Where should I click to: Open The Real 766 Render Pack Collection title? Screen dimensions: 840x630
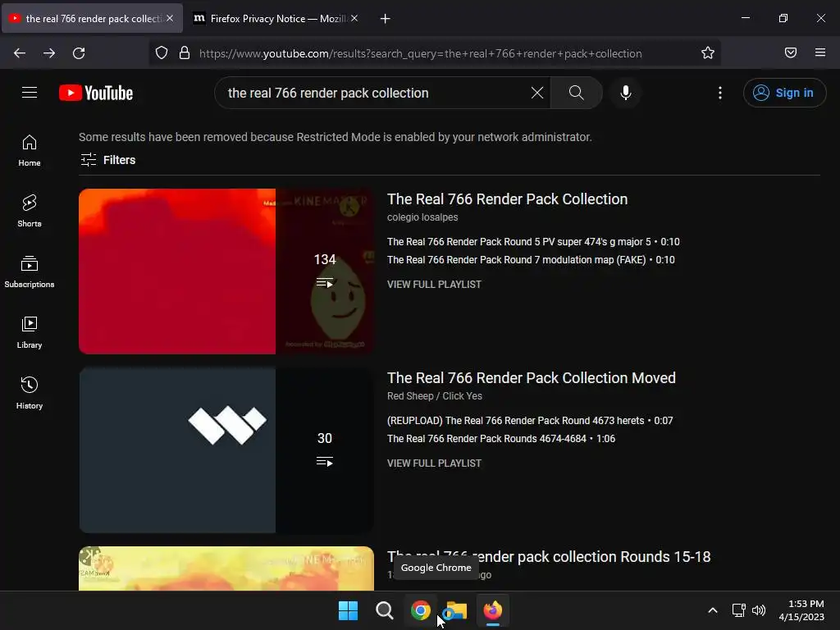pyautogui.click(x=507, y=199)
